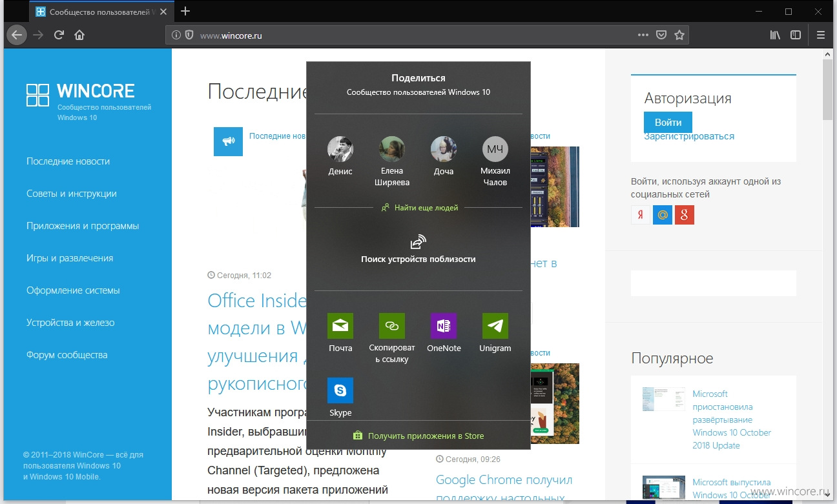
Task: Open the Library icon in toolbar
Action: (x=775, y=35)
